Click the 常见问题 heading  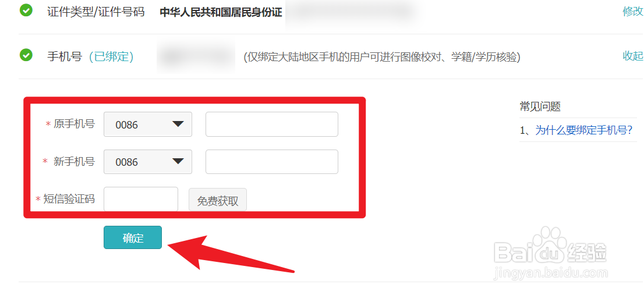(x=540, y=106)
